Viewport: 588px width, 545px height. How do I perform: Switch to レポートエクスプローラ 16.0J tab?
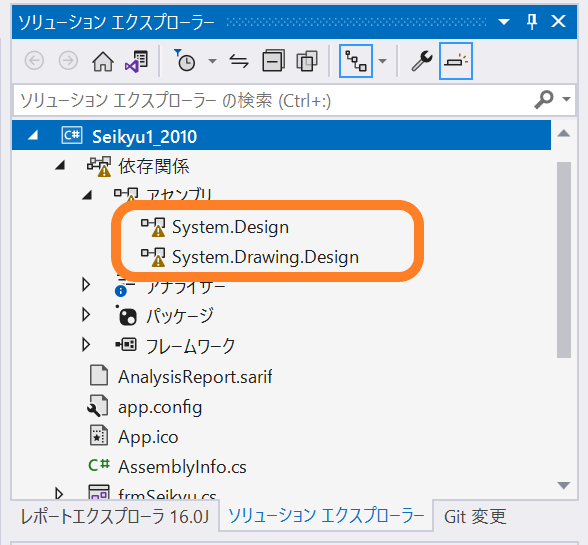[x=115, y=516]
